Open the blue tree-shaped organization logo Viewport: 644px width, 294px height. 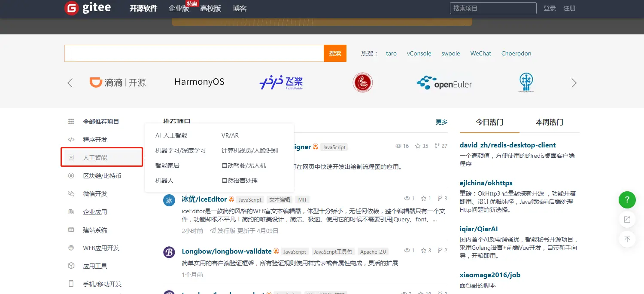click(526, 83)
